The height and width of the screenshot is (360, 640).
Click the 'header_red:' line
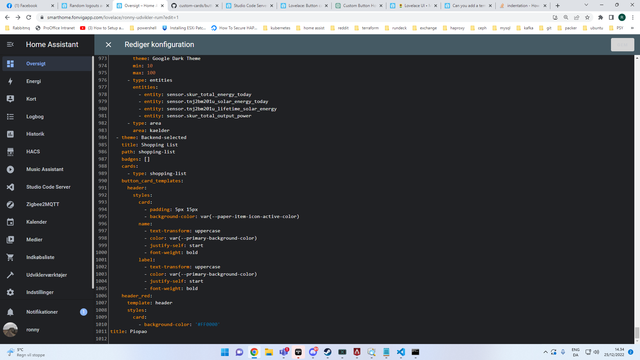pyautogui.click(x=137, y=296)
